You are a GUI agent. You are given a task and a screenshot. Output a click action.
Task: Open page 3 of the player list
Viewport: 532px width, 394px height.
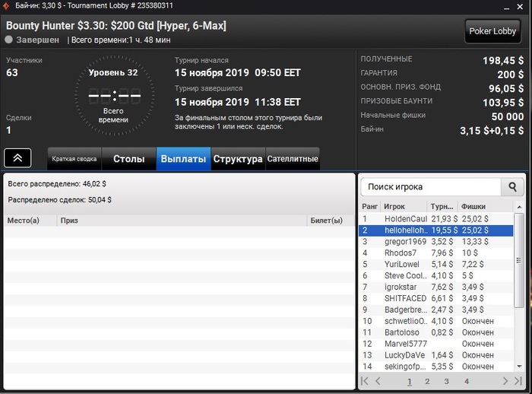[447, 381]
